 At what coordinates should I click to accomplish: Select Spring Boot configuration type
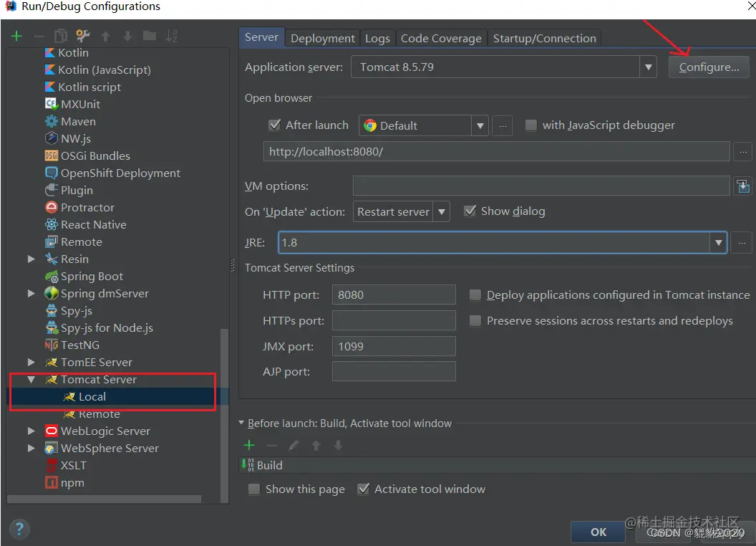84,277
